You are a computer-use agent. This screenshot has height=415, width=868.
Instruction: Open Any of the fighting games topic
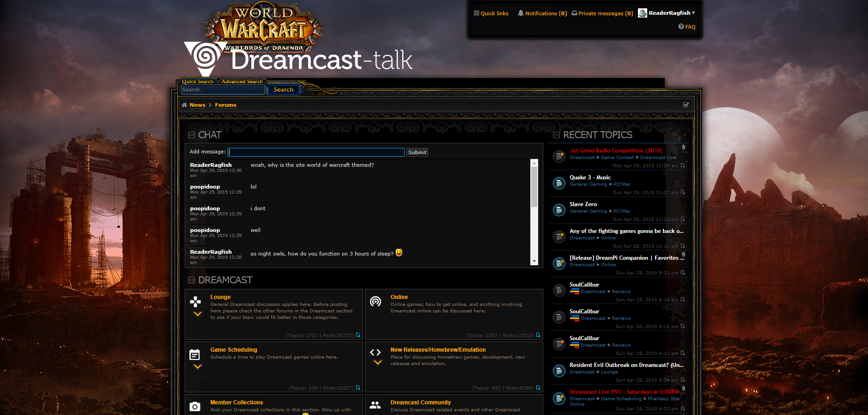click(626, 231)
